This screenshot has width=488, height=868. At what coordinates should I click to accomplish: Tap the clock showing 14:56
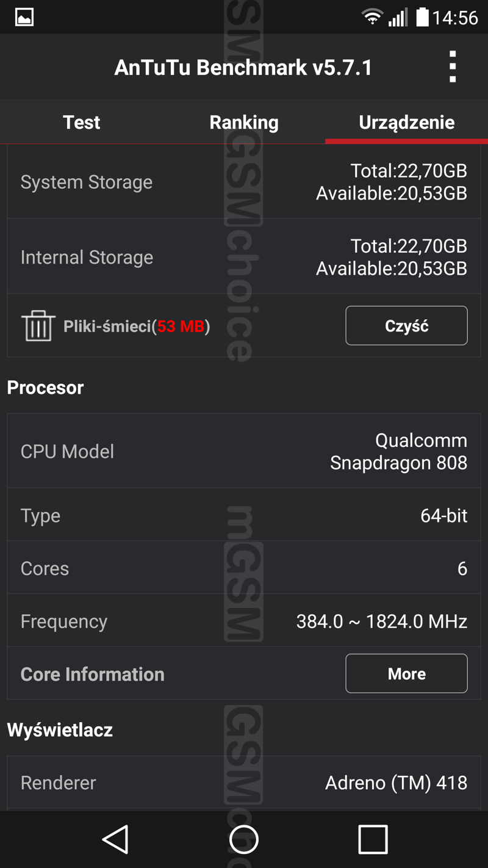pyautogui.click(x=455, y=18)
